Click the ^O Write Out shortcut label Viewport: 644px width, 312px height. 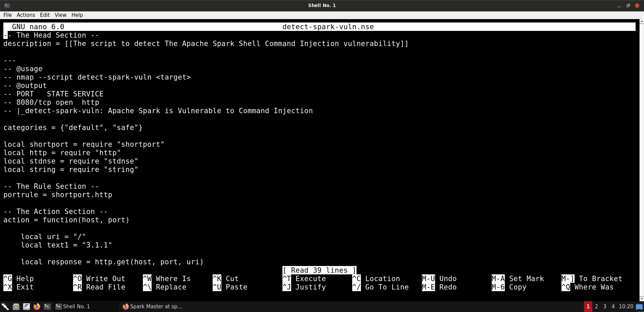[x=99, y=279]
